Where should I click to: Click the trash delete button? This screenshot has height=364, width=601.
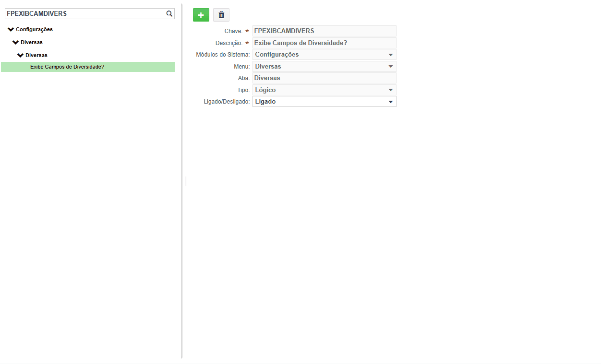[221, 15]
